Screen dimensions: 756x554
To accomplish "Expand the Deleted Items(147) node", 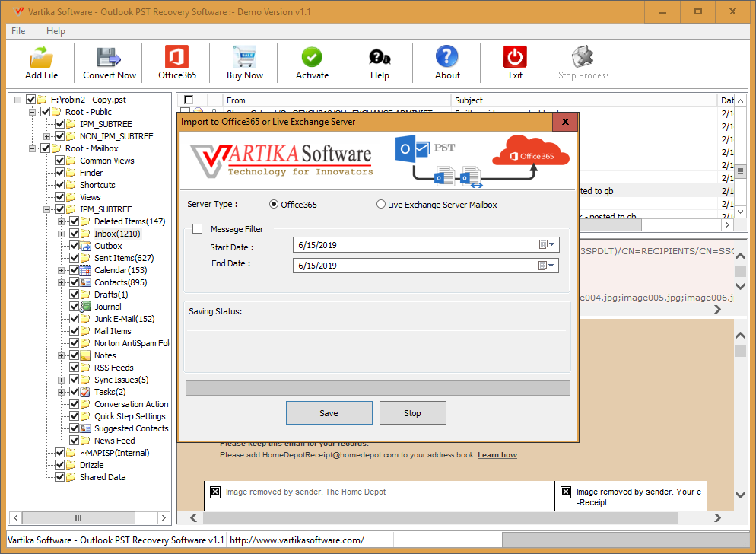I will click(62, 221).
